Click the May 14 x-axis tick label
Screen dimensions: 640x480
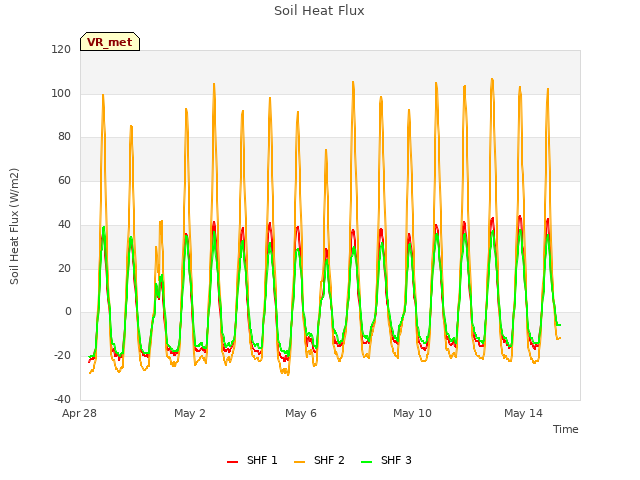click(523, 413)
